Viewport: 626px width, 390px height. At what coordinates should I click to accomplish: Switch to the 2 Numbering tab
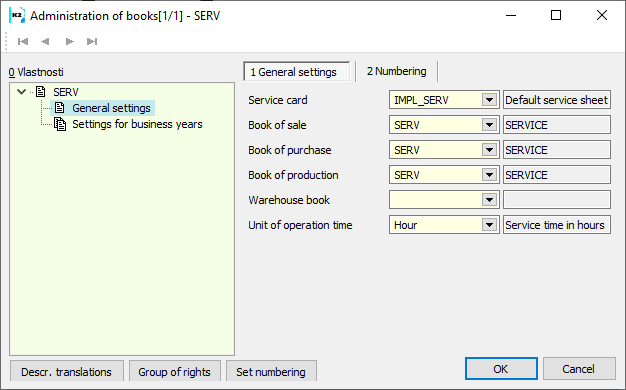tap(396, 71)
